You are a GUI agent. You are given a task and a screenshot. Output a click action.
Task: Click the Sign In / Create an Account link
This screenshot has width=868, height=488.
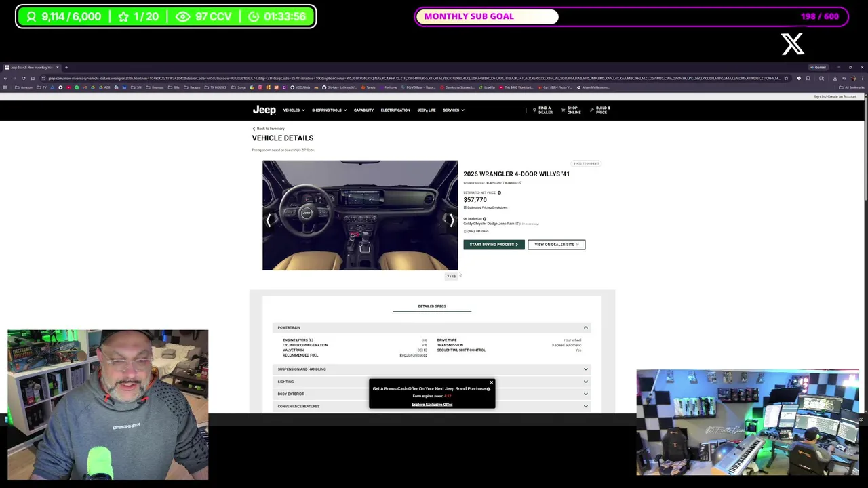[x=835, y=96]
